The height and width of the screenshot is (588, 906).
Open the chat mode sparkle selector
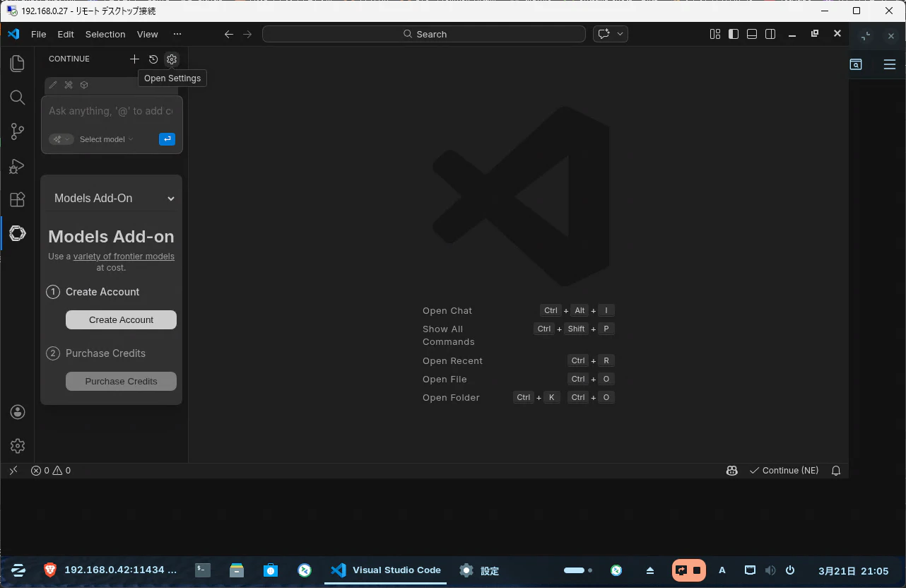[61, 139]
